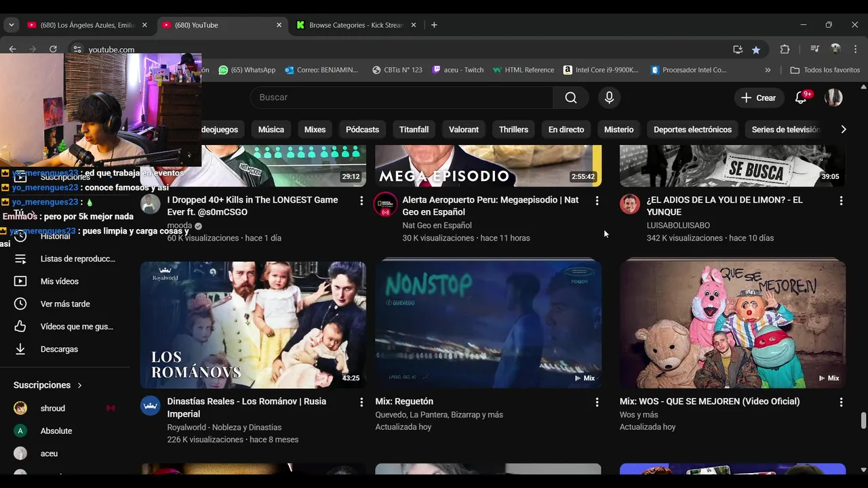Show more category chips with right arrow
This screenshot has height=488, width=868.
click(844, 129)
